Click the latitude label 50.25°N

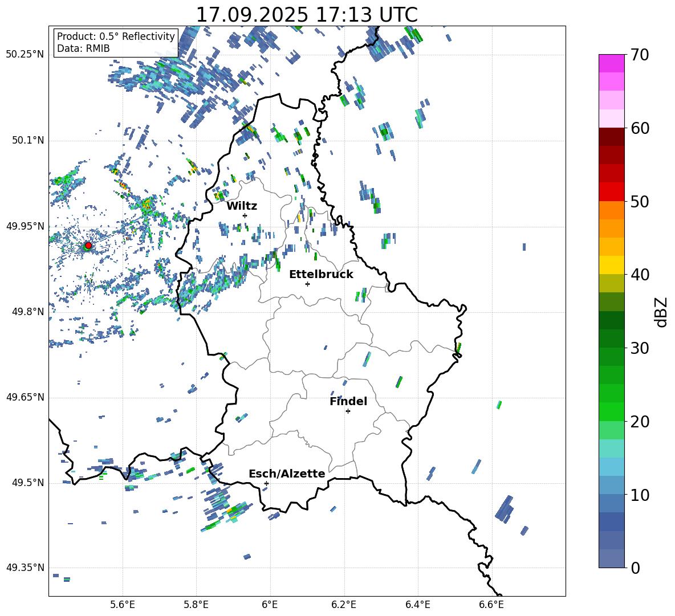25,55
